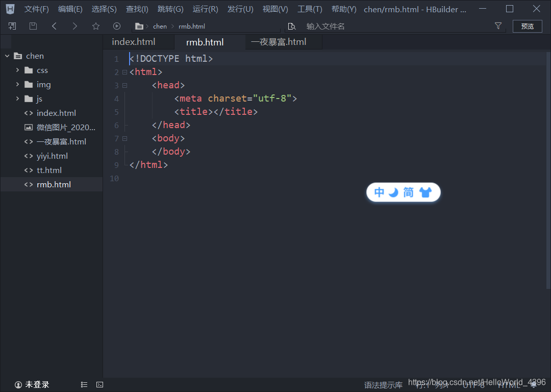Click rmb.html in the breadcrumb path

192,27
